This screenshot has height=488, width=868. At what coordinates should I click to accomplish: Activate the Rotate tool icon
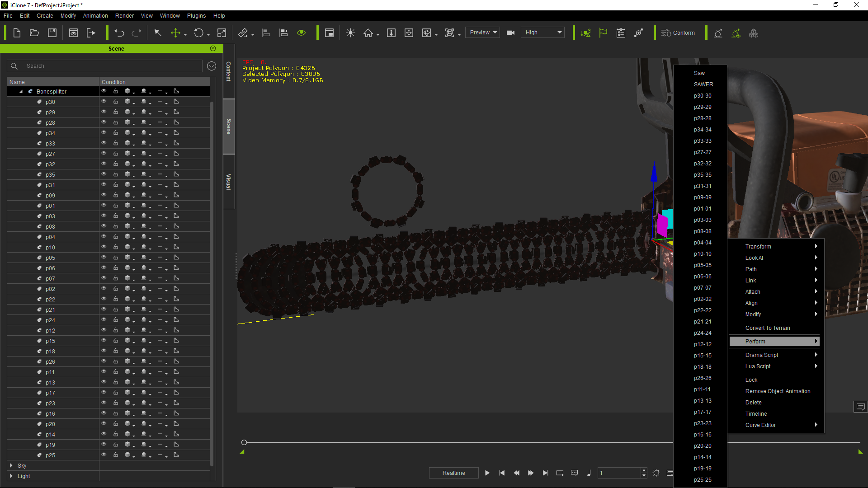tap(198, 33)
